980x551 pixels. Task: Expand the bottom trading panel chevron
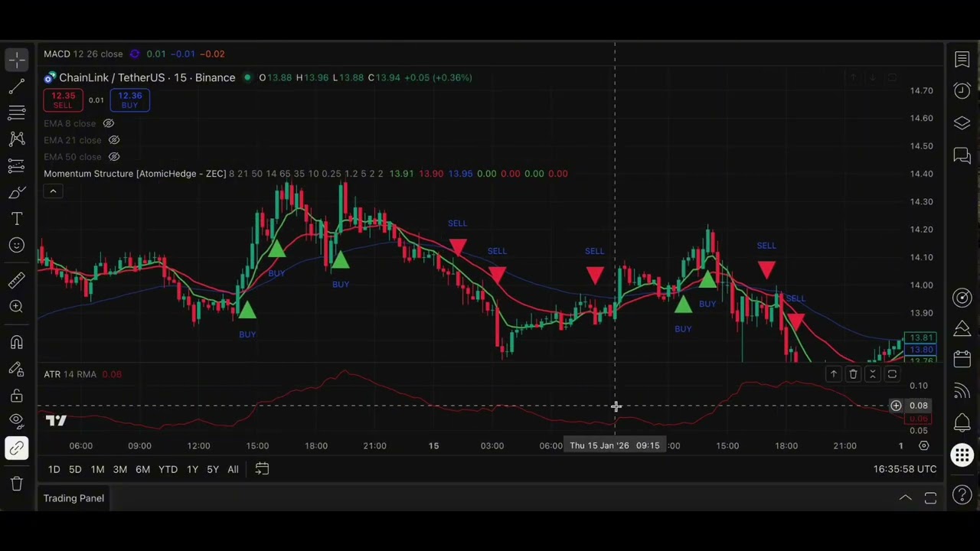point(905,498)
